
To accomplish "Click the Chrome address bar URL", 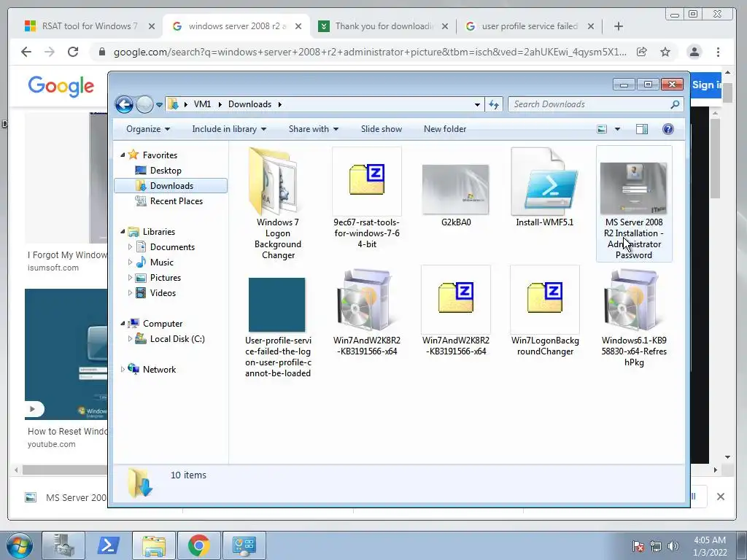I will (370, 52).
